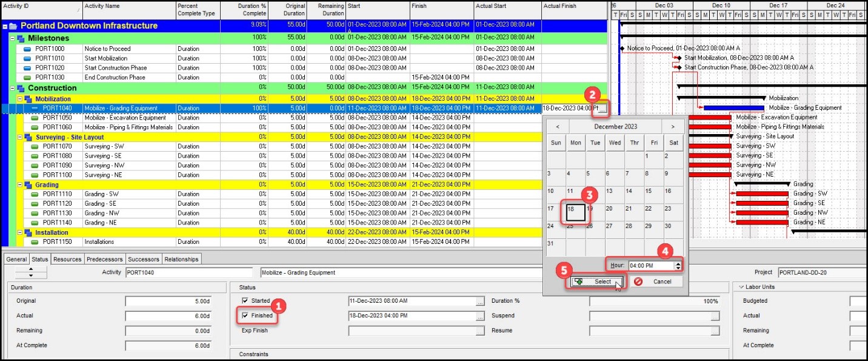Collapse the Labor Units section
The height and width of the screenshot is (361, 868).
click(x=737, y=287)
